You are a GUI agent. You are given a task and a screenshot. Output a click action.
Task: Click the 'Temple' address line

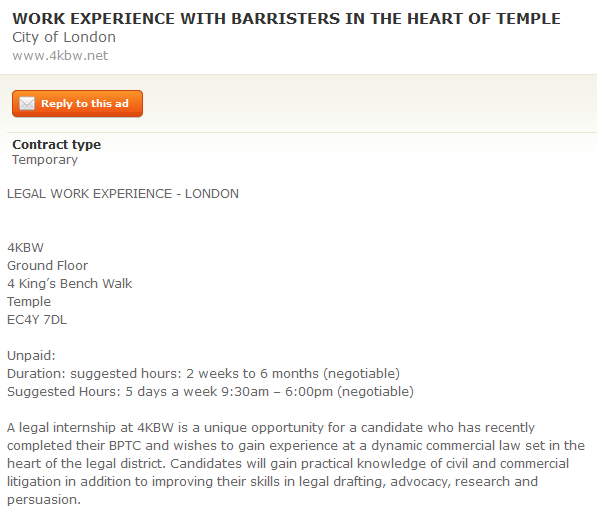point(29,302)
